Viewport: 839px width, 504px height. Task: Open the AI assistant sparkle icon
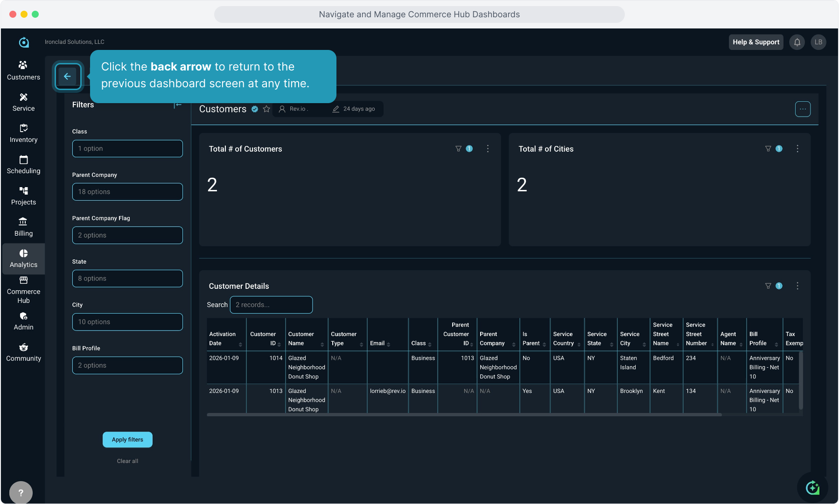(x=812, y=488)
